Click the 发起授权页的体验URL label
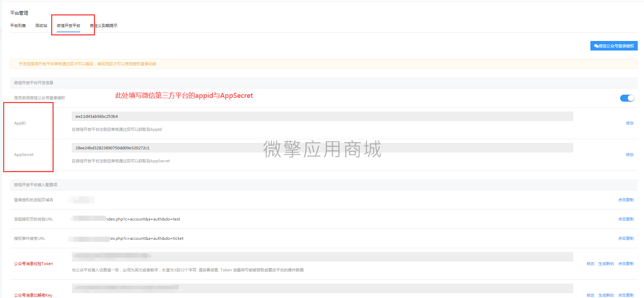The image size is (644, 298). [x=34, y=219]
